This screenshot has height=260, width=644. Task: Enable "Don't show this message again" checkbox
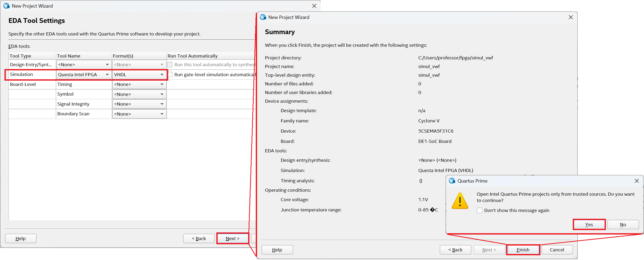479,210
